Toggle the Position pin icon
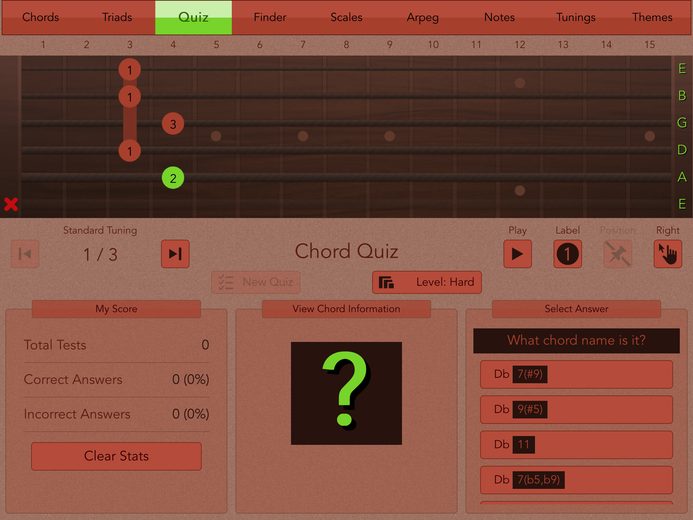The height and width of the screenshot is (520, 693). point(617,254)
